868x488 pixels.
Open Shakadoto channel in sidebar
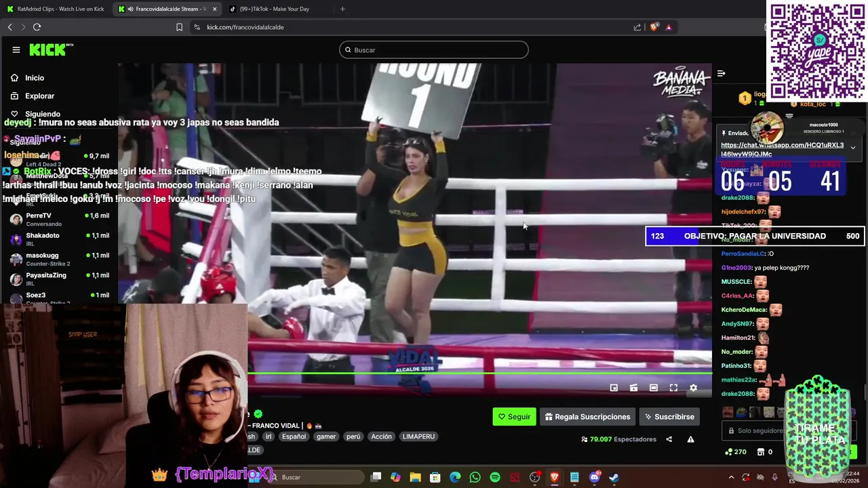59,239
